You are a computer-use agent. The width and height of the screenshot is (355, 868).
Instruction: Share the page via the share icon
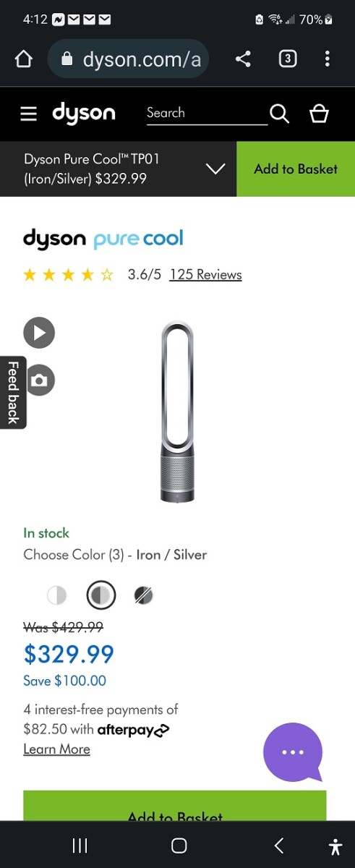(243, 59)
